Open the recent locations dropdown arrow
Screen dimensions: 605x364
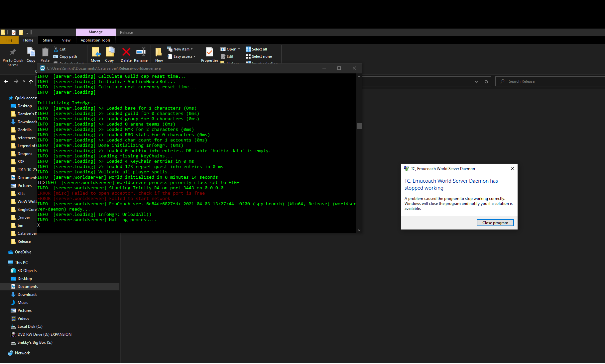click(x=24, y=81)
